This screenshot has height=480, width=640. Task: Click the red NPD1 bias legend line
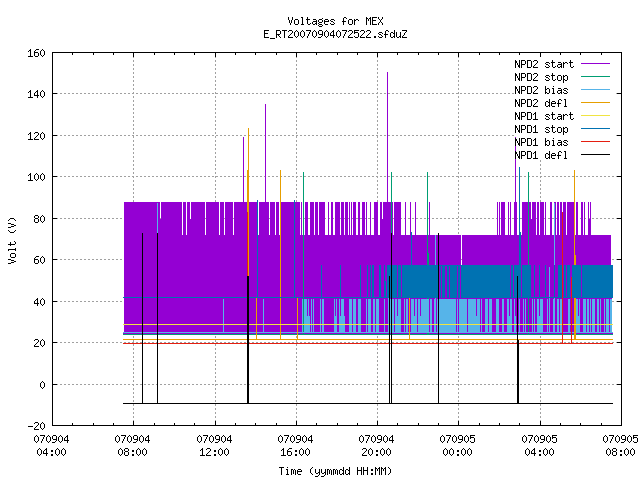coord(595,142)
